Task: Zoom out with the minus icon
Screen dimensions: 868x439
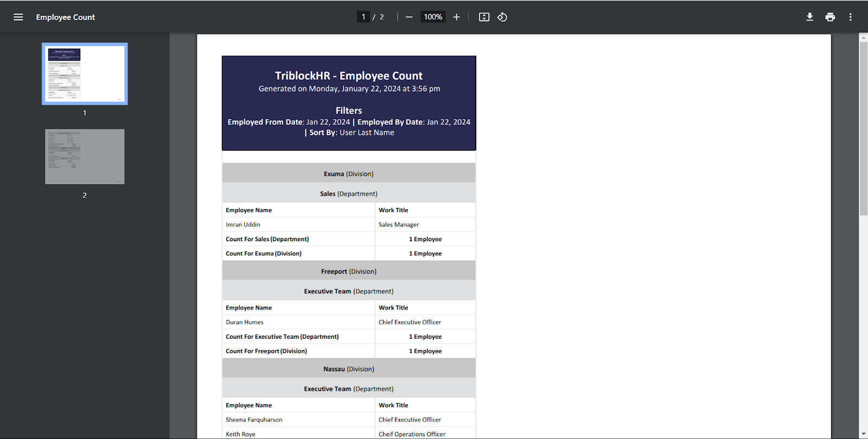Action: coord(409,17)
